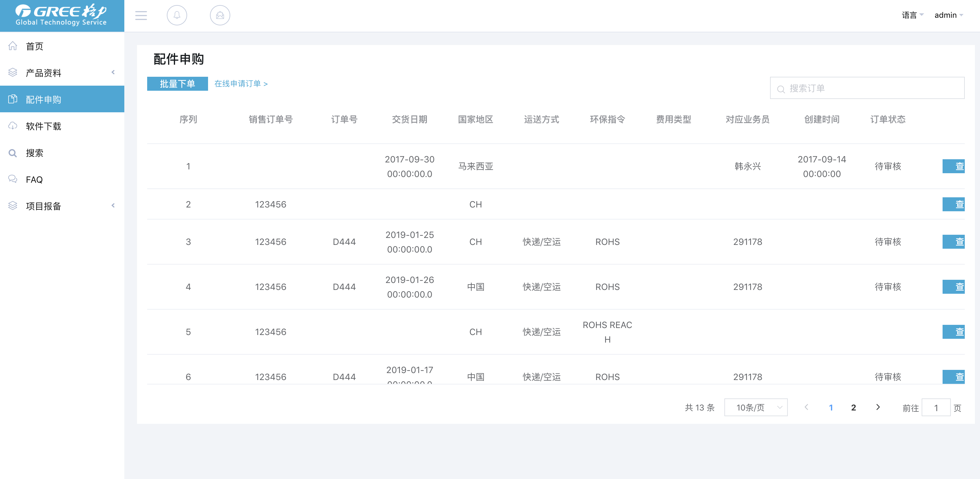Viewport: 980px width, 479px height.
Task: Click the 订单号 column header
Action: [x=344, y=120]
